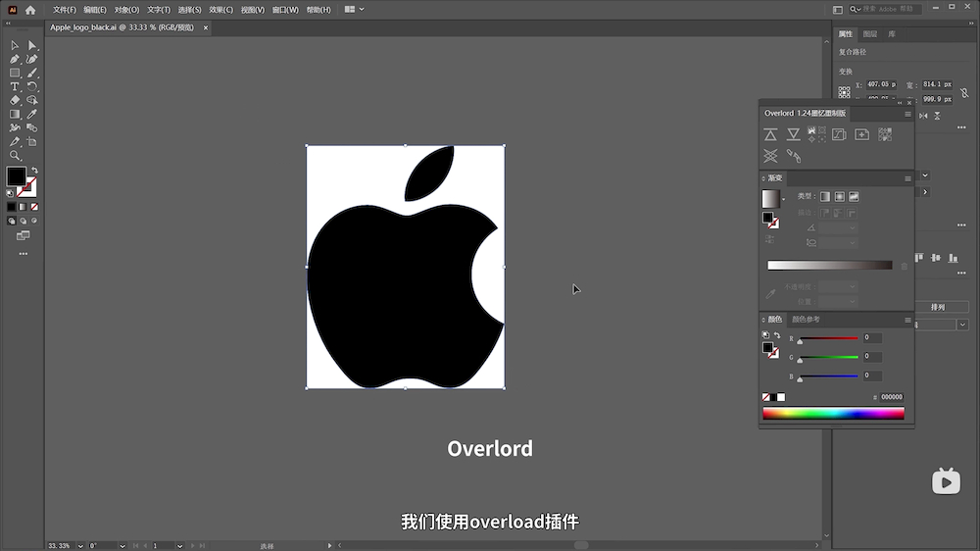Open the 窗口(W) menu
Image resolution: width=980 pixels, height=551 pixels.
coord(285,10)
